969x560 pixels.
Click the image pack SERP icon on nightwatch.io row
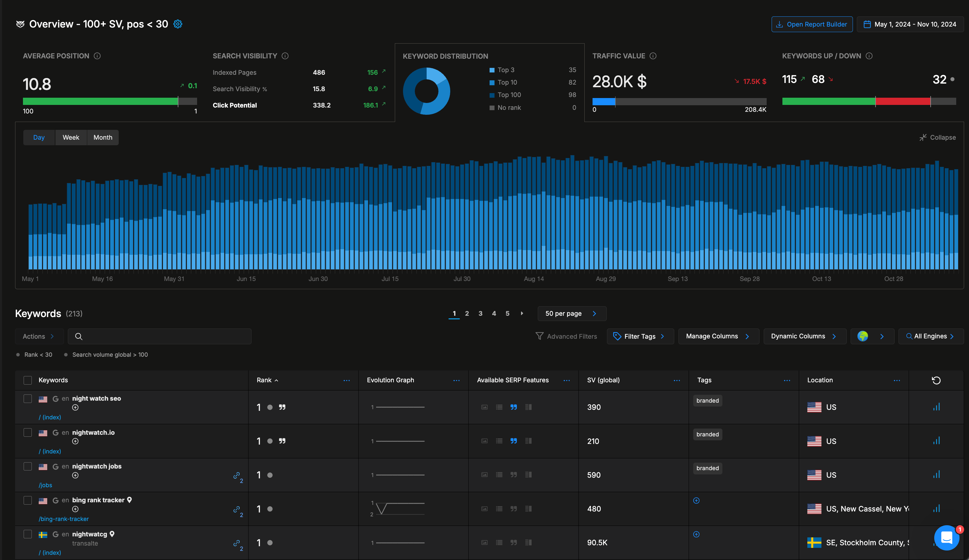click(x=484, y=441)
